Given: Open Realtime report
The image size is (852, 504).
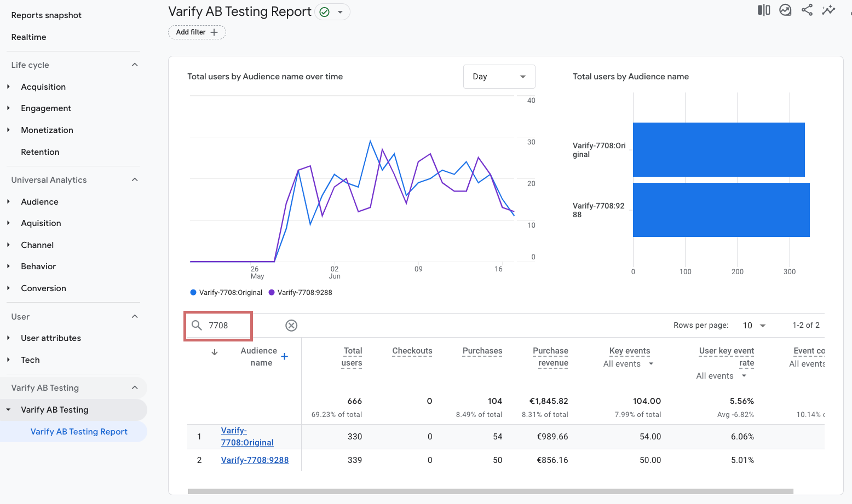Looking at the screenshot, I should click(x=28, y=37).
